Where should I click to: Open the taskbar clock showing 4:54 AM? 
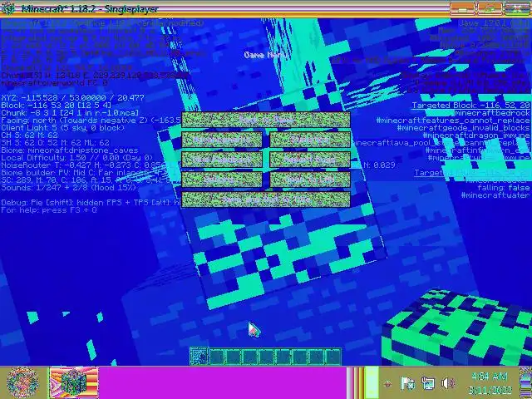click(x=490, y=382)
